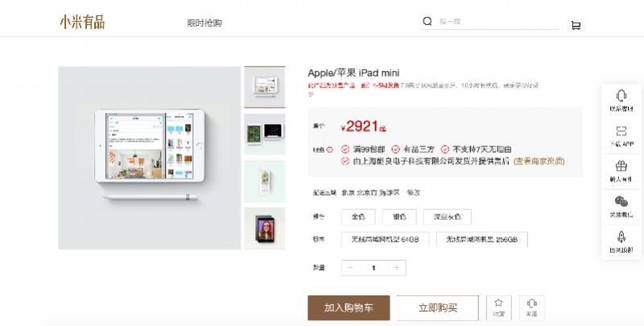Open customer service headset icon in sidebar

click(x=621, y=96)
